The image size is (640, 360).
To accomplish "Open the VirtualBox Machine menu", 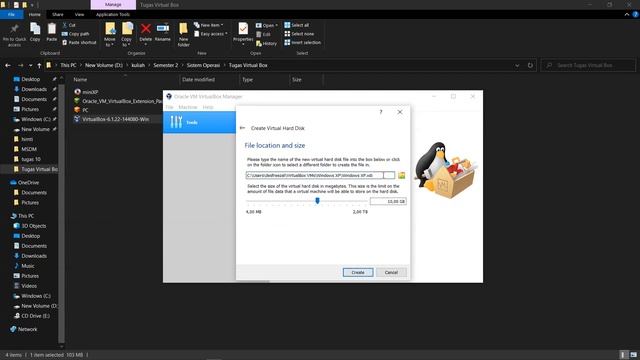I will (188, 107).
